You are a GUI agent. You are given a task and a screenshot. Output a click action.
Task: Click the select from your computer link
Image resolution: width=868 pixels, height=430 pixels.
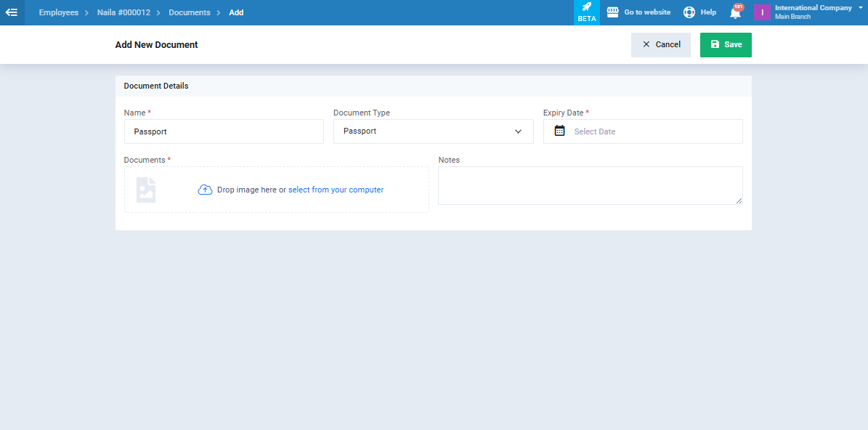(x=336, y=190)
